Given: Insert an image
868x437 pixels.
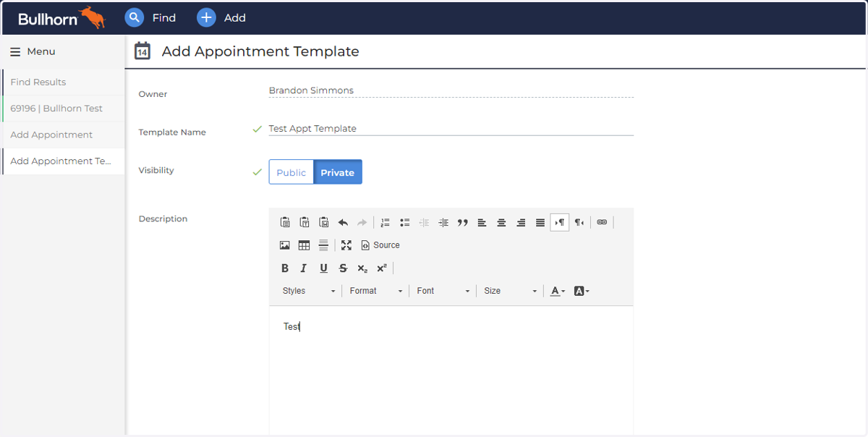Looking at the screenshot, I should 285,245.
